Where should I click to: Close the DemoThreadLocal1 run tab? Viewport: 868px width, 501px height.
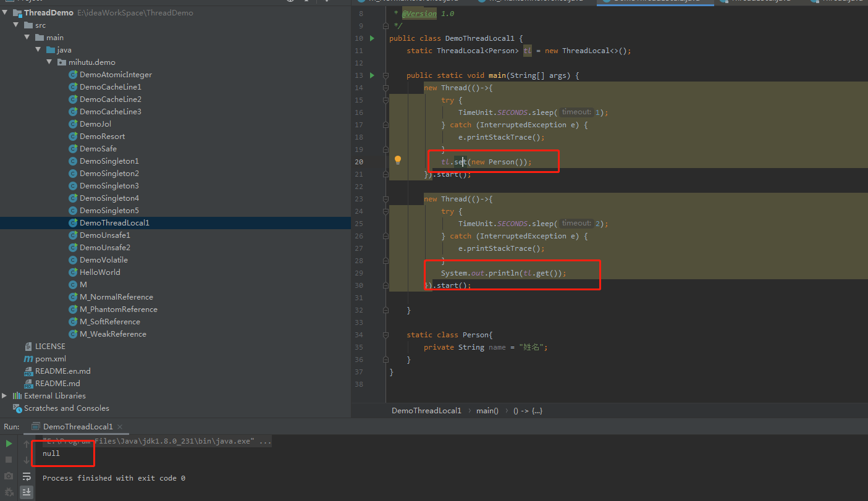(x=120, y=427)
